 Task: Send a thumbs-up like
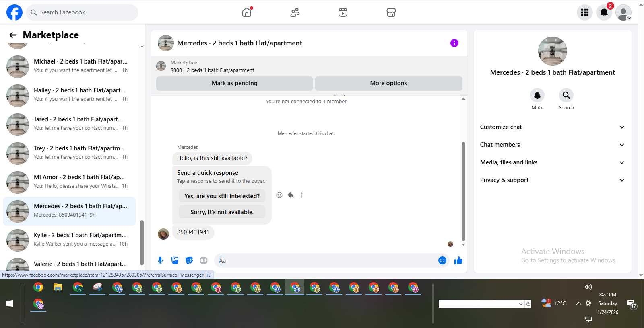458,260
